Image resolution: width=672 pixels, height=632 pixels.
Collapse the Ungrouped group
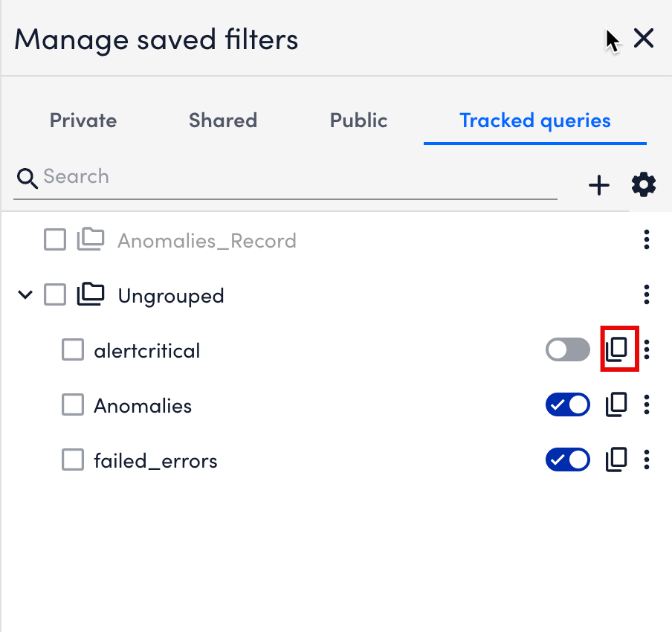pos(25,294)
